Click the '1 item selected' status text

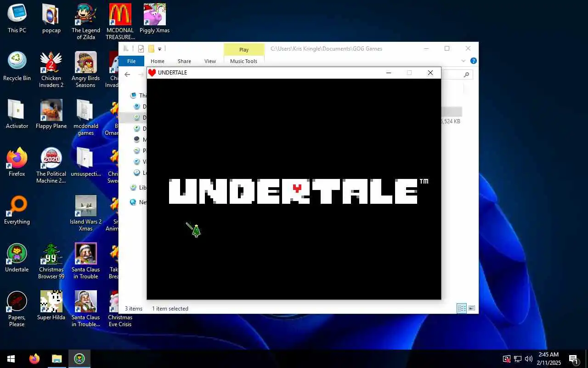point(170,309)
